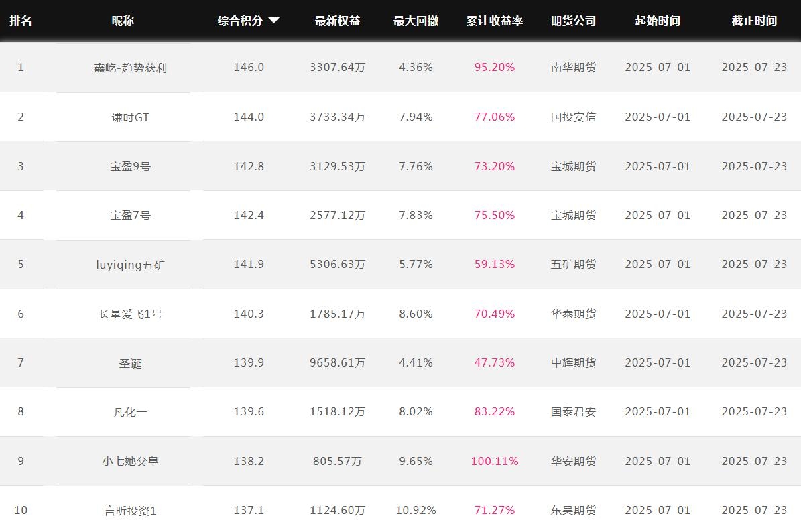Click the 起始时间 column header
801x532 pixels.
pyautogui.click(x=657, y=21)
